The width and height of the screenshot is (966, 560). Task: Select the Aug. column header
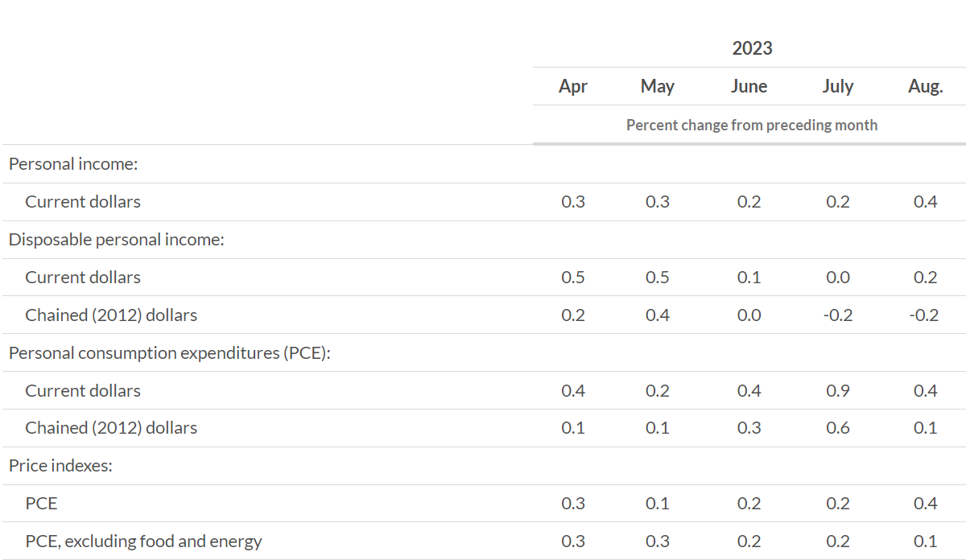point(925,87)
